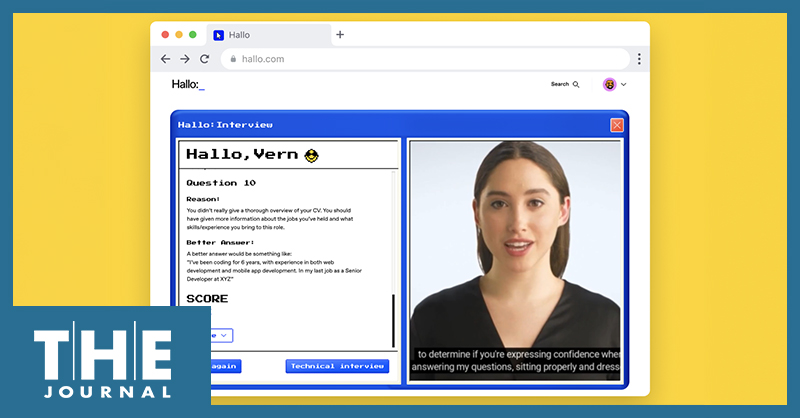Click the sunglasses emoji beside Hallo, Vern
Image resolution: width=800 pixels, height=418 pixels.
(x=312, y=155)
